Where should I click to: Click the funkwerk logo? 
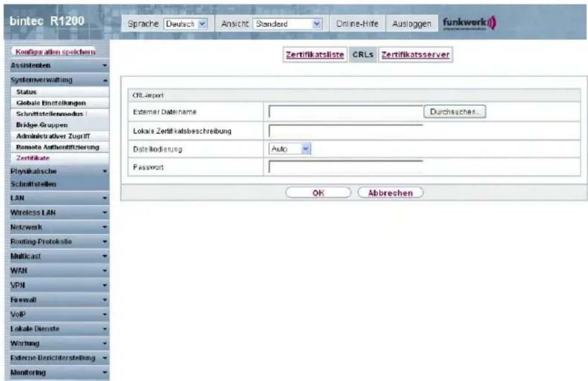click(469, 23)
